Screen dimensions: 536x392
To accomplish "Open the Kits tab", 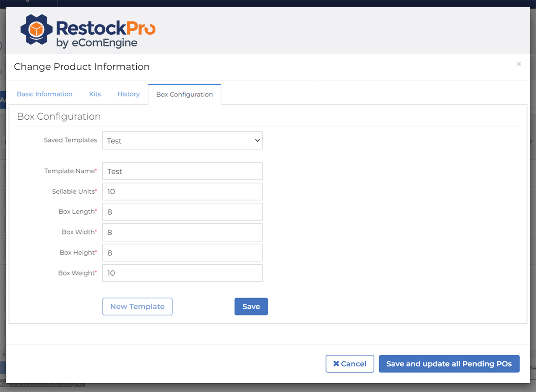I will pos(95,94).
